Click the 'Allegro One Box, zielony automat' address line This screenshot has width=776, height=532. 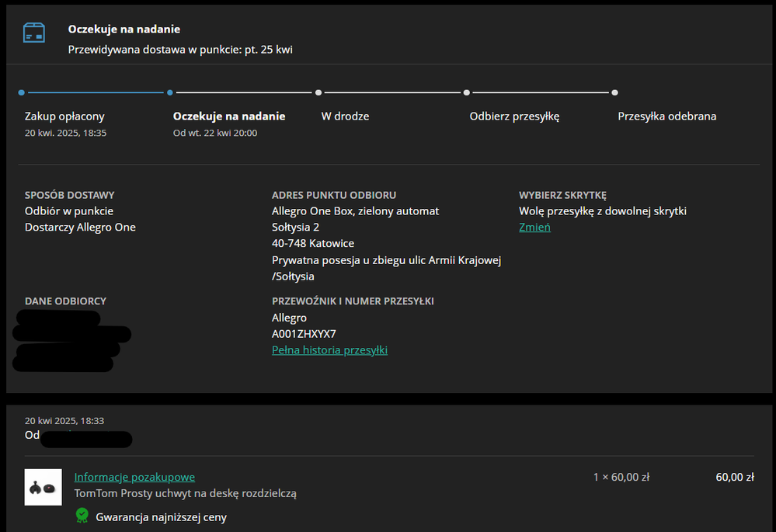pos(355,211)
